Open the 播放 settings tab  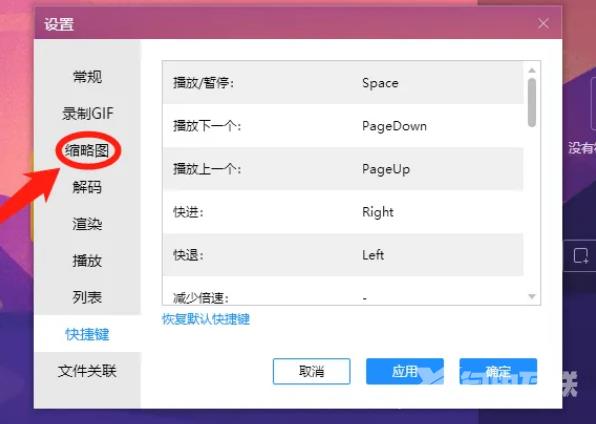pyautogui.click(x=87, y=261)
